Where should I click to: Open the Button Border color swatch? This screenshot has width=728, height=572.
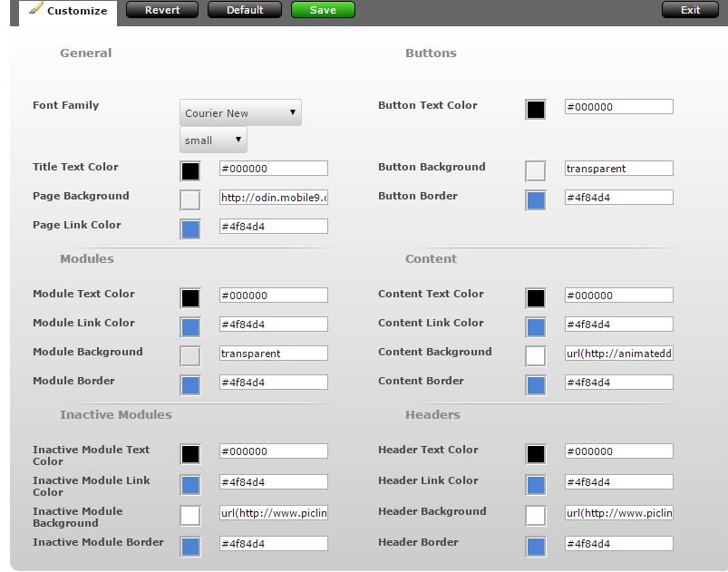pos(536,200)
